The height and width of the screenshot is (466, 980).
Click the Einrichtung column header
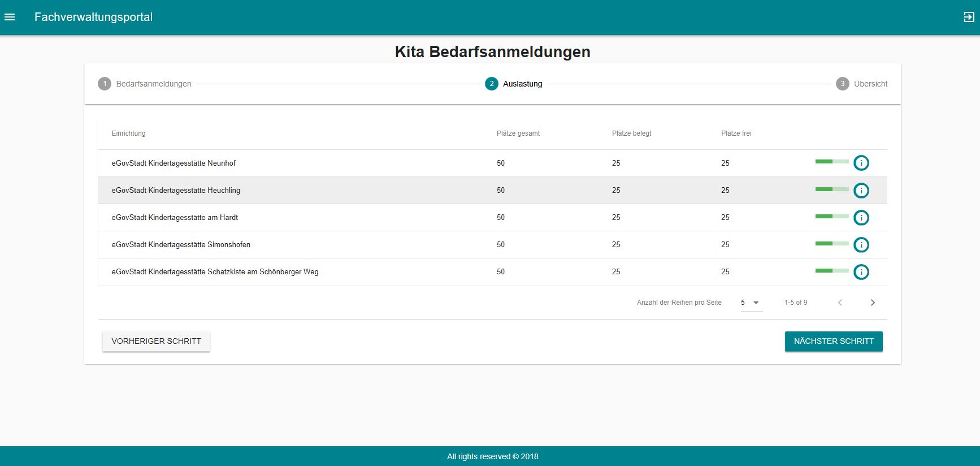coord(128,133)
